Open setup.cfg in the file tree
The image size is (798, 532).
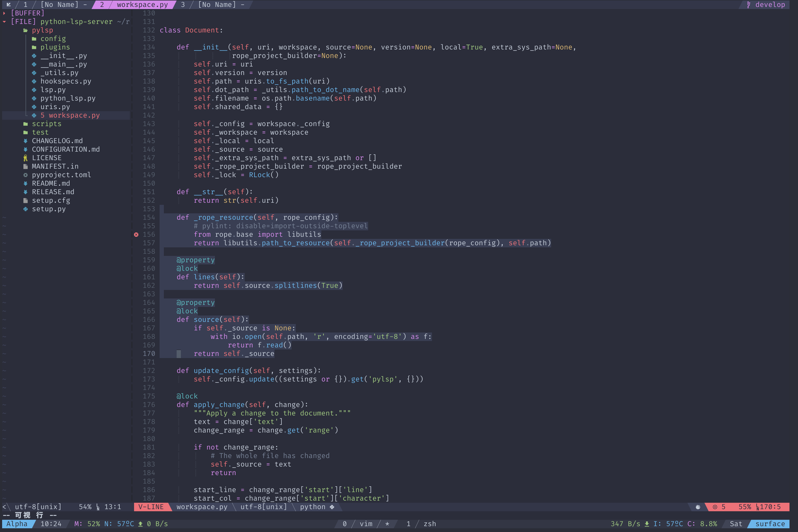pos(51,201)
